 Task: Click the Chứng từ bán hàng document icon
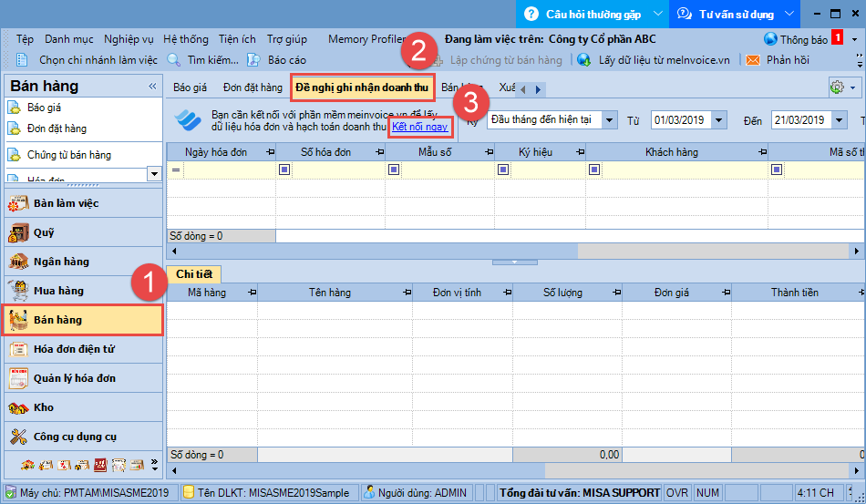tap(15, 155)
